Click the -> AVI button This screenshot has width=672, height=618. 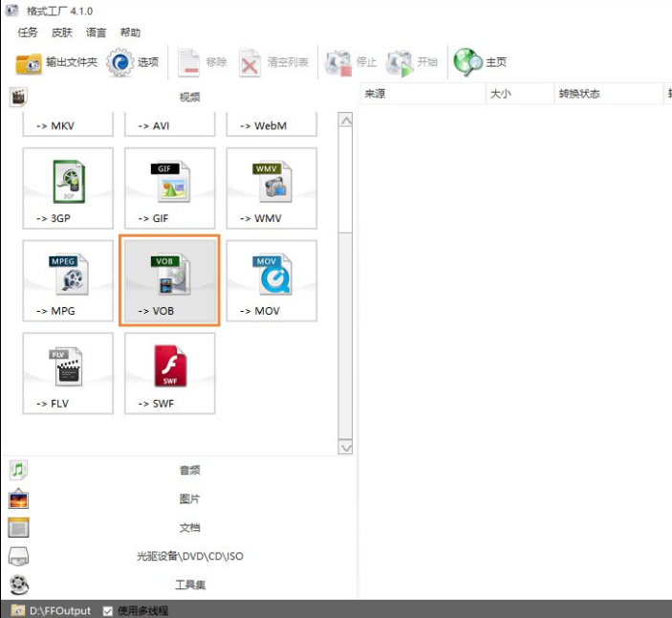pos(170,124)
